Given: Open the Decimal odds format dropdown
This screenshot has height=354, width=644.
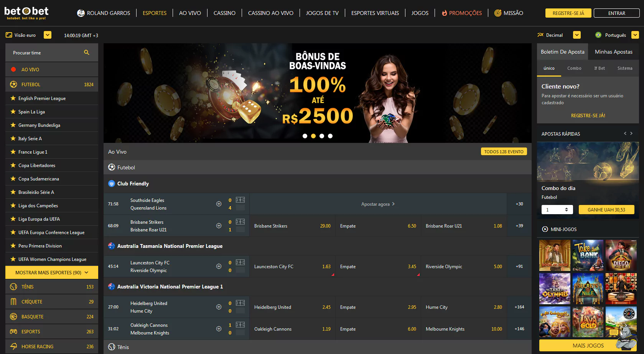Looking at the screenshot, I should (x=577, y=35).
